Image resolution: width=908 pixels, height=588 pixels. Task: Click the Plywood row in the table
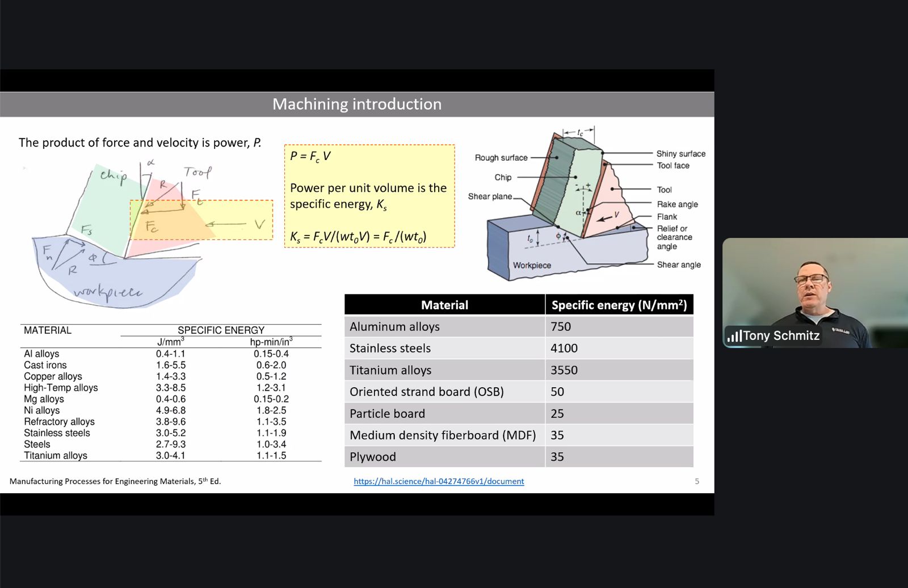[x=519, y=457]
